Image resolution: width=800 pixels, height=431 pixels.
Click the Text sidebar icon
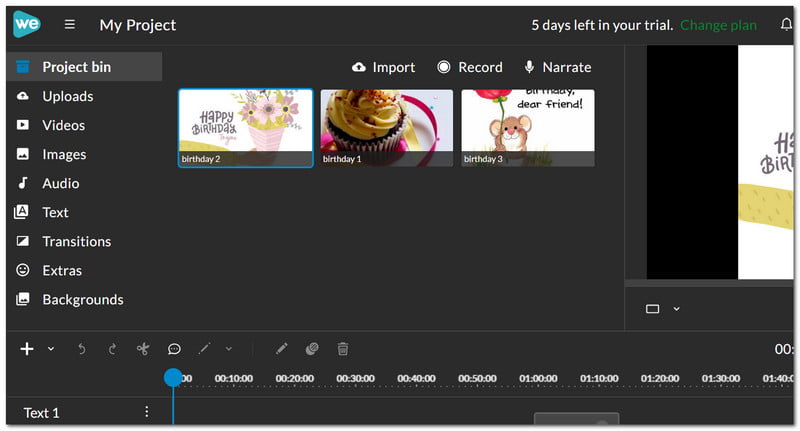21,212
